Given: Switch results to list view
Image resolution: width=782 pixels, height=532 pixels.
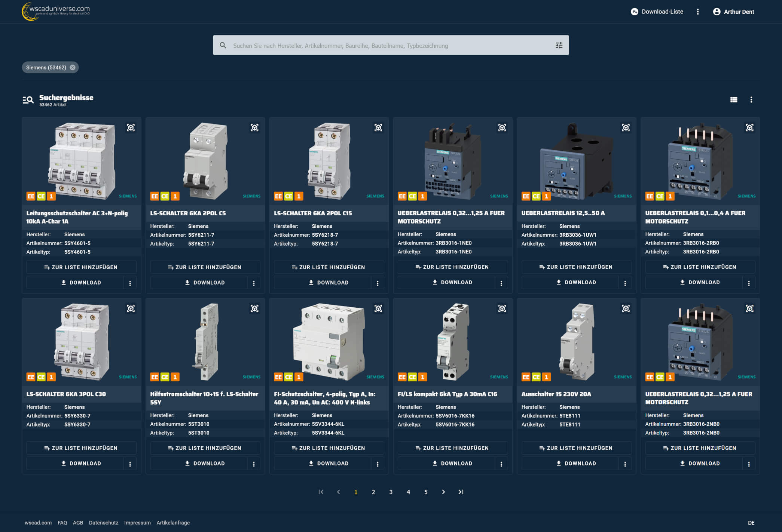Looking at the screenshot, I should click(733, 99).
